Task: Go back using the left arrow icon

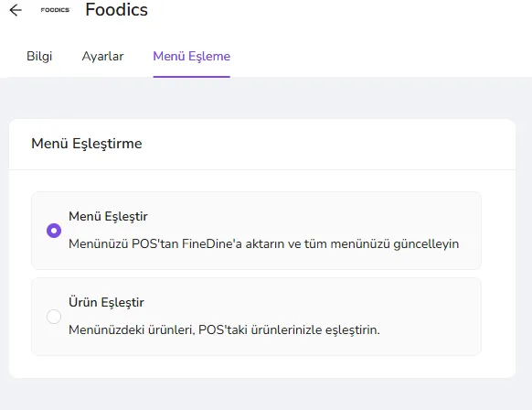Action: 16,10
